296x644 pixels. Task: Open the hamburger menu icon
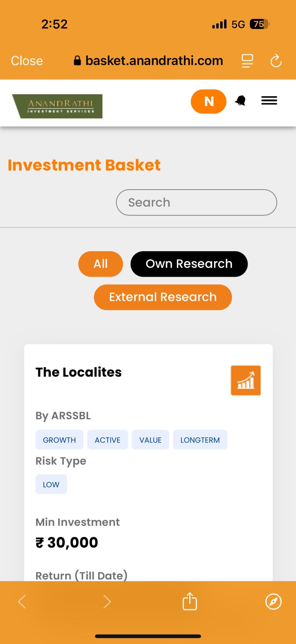(269, 100)
